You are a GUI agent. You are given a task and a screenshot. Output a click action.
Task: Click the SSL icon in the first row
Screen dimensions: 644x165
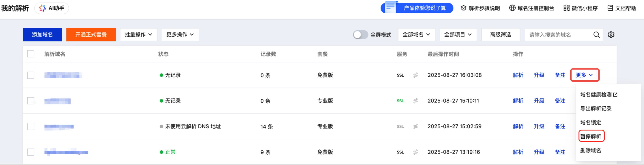coord(400,75)
